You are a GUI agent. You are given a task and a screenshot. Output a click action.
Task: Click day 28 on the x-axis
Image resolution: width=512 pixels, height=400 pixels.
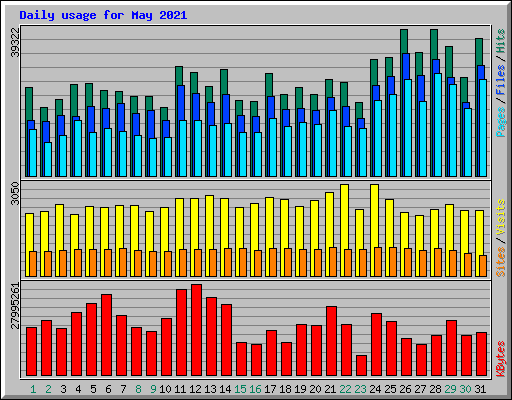[435, 389]
